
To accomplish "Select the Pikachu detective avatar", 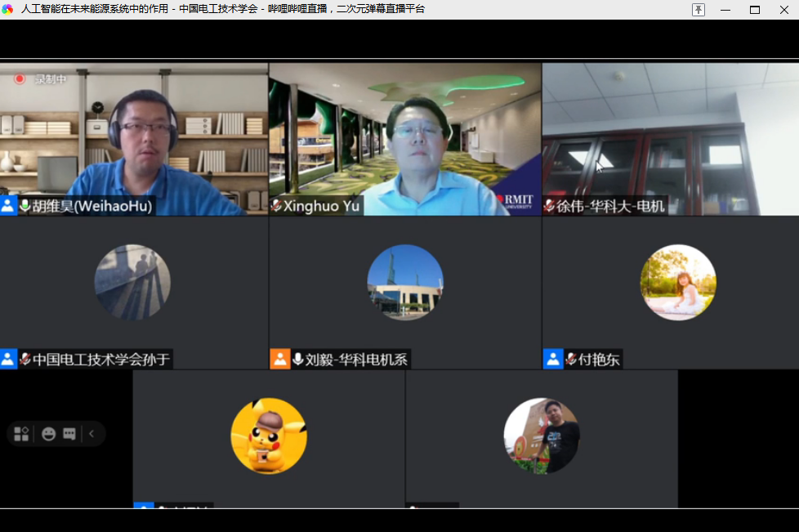I will click(269, 436).
